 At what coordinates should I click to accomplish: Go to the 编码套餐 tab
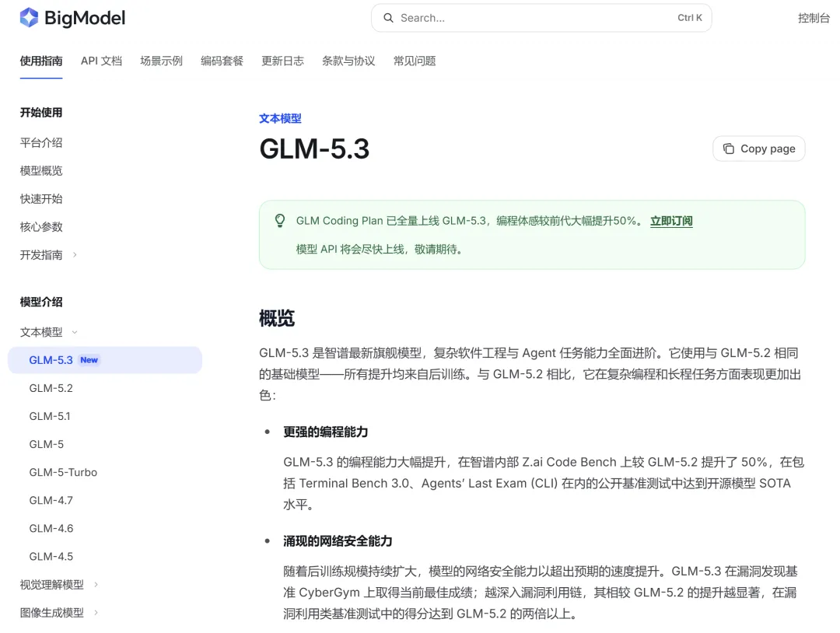[x=222, y=61]
